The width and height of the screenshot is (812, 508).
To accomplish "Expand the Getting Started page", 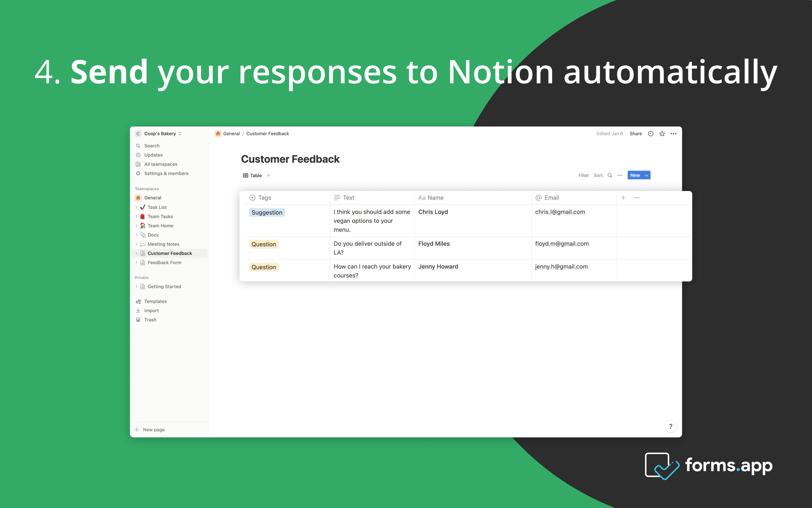I will 137,287.
